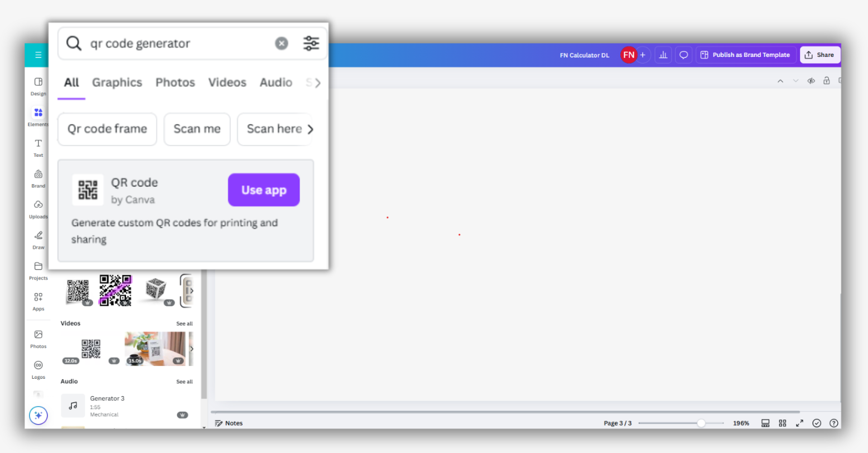Open the Notes panel
868x453 pixels.
[x=229, y=423]
